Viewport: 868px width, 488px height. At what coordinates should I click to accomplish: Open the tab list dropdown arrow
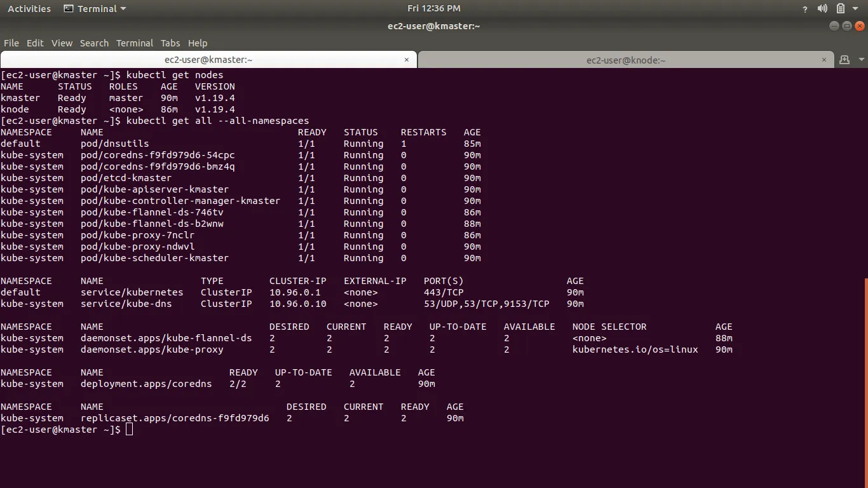tap(861, 60)
